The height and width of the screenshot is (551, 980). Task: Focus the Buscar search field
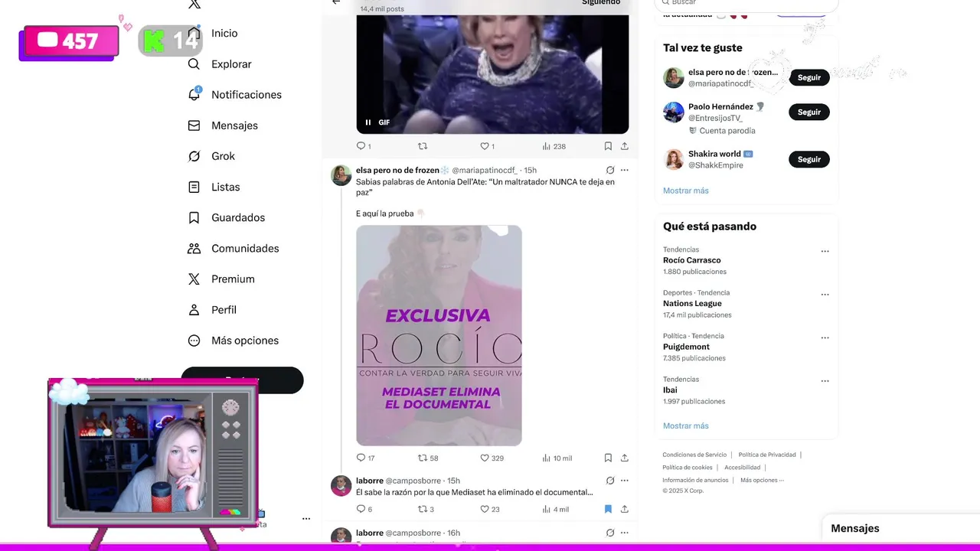coord(746,4)
